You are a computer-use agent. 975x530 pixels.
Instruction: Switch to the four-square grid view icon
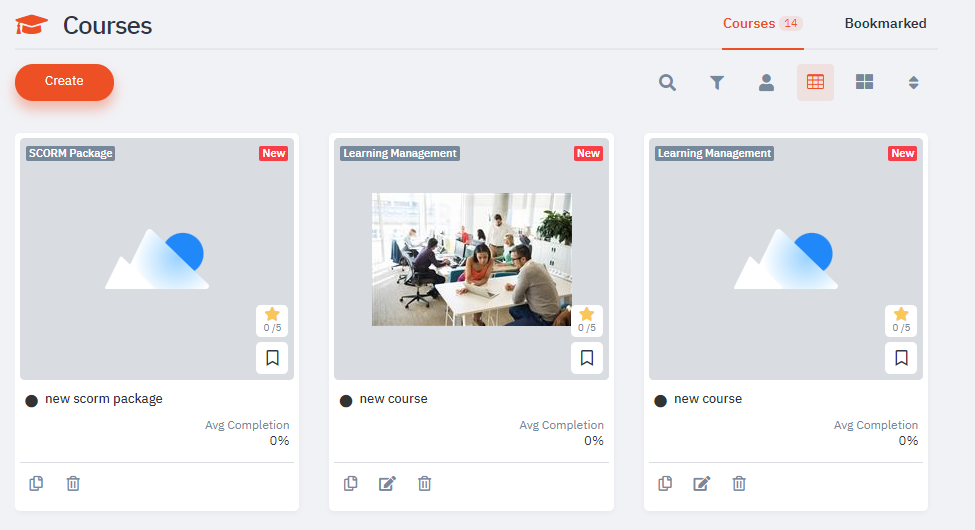coord(864,82)
